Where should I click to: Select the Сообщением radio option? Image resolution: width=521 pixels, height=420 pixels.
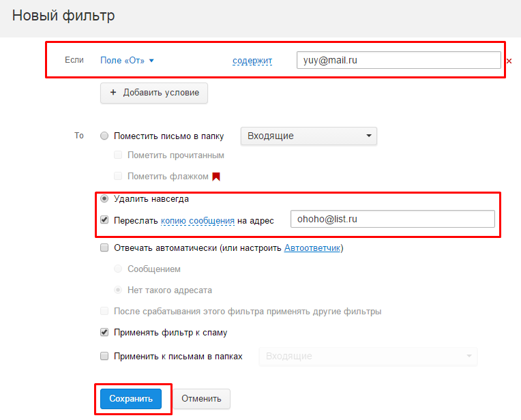click(118, 269)
